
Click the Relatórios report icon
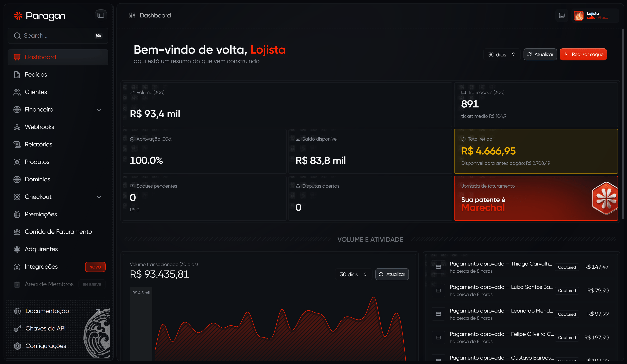coord(17,144)
